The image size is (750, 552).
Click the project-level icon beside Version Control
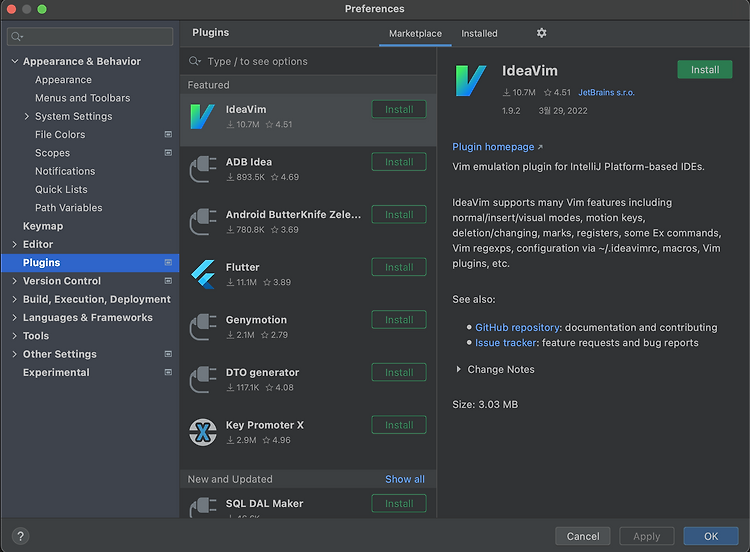pos(168,281)
